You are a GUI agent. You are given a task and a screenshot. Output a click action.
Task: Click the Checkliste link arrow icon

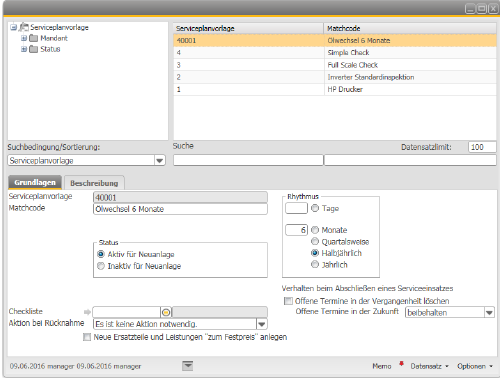point(87,312)
